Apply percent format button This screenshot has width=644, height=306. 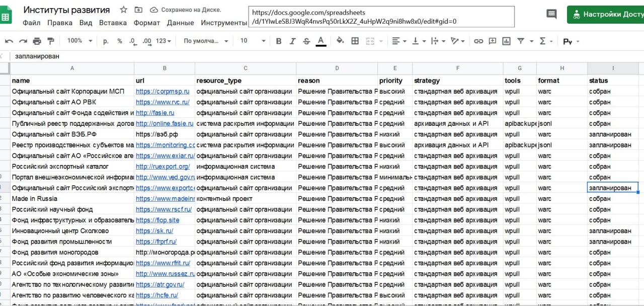pos(120,41)
